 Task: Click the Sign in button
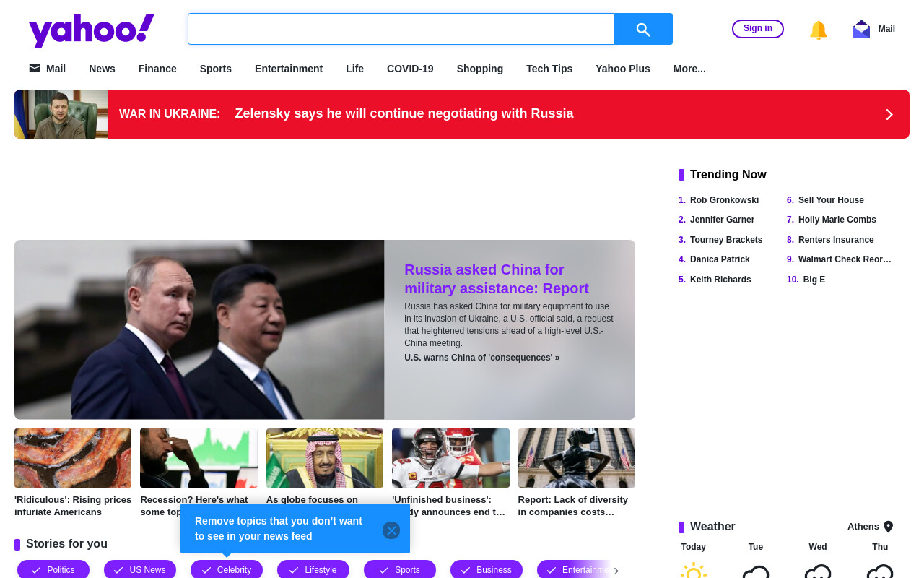pos(758,29)
